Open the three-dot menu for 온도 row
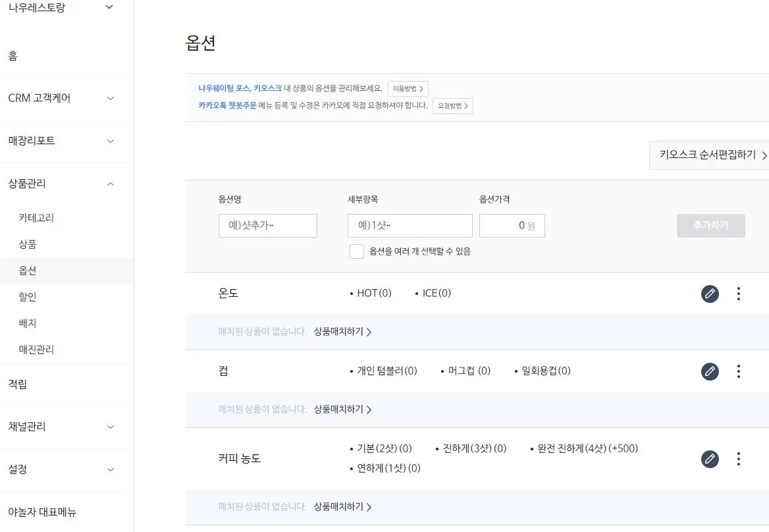 pyautogui.click(x=738, y=294)
